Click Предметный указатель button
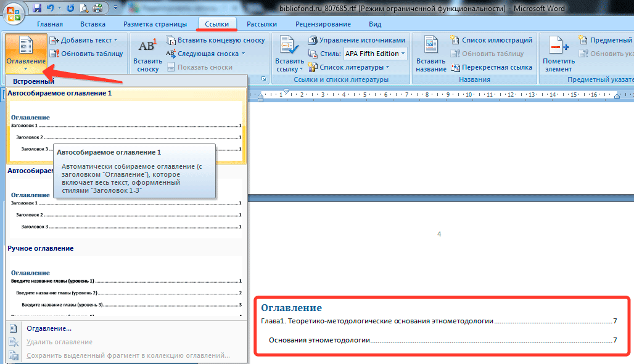Viewport: 634px width, 364px height. tap(605, 40)
